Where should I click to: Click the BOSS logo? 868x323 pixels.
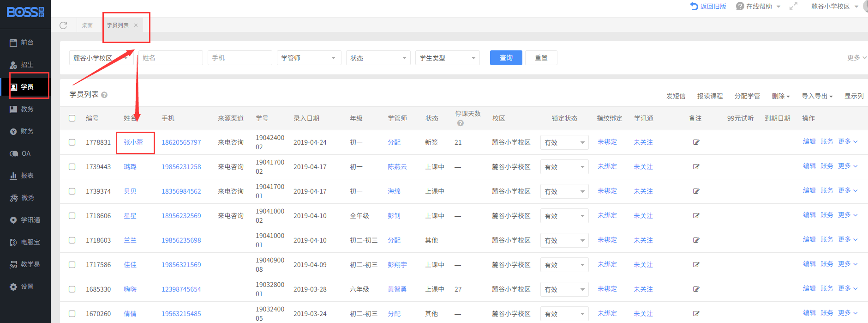click(x=25, y=12)
